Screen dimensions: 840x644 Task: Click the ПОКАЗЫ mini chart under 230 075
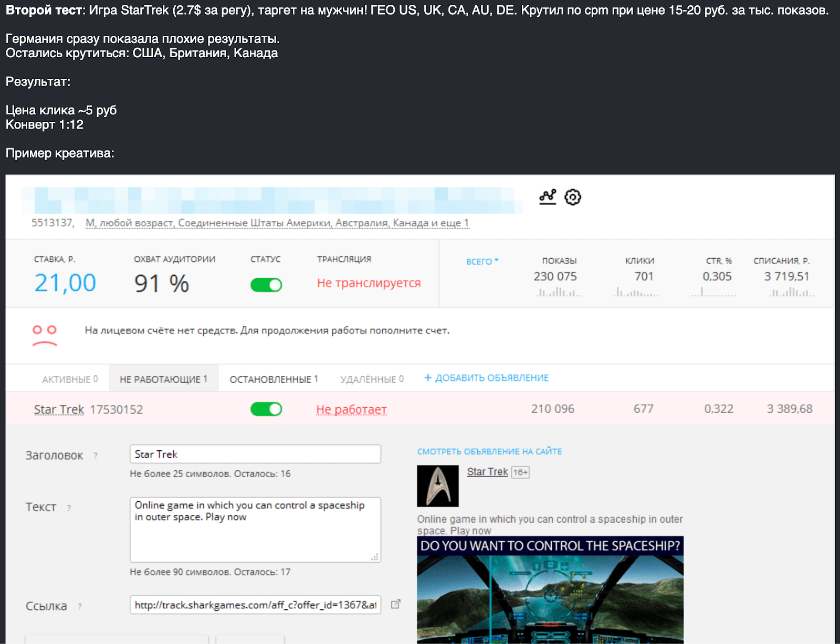558,292
